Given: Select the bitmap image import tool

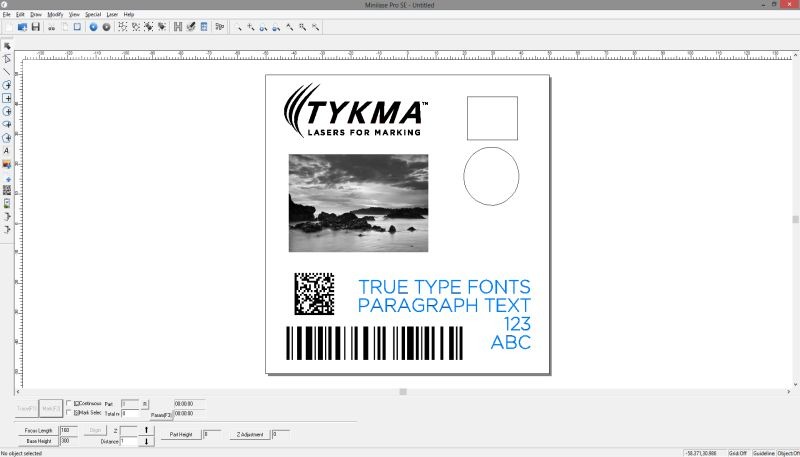Looking at the screenshot, I should click(x=7, y=164).
